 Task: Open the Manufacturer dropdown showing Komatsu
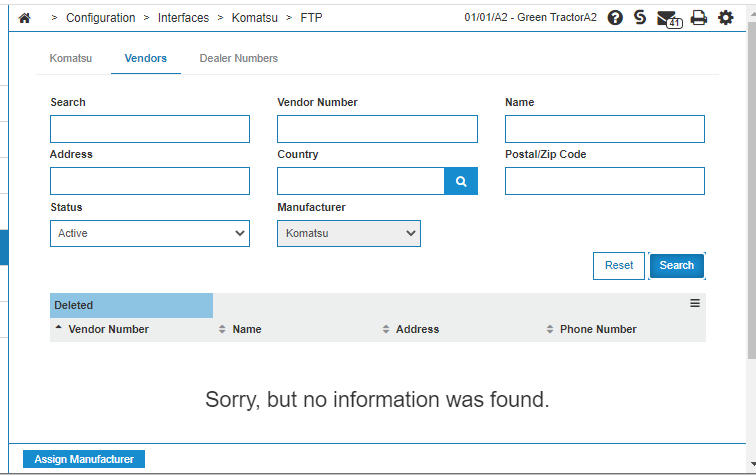click(x=349, y=233)
